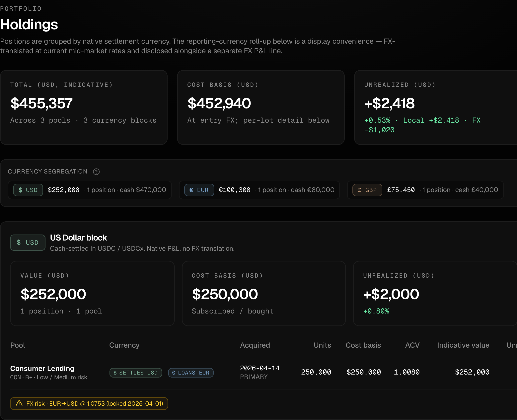Click '1 position · 1 pool' caption

[61, 311]
